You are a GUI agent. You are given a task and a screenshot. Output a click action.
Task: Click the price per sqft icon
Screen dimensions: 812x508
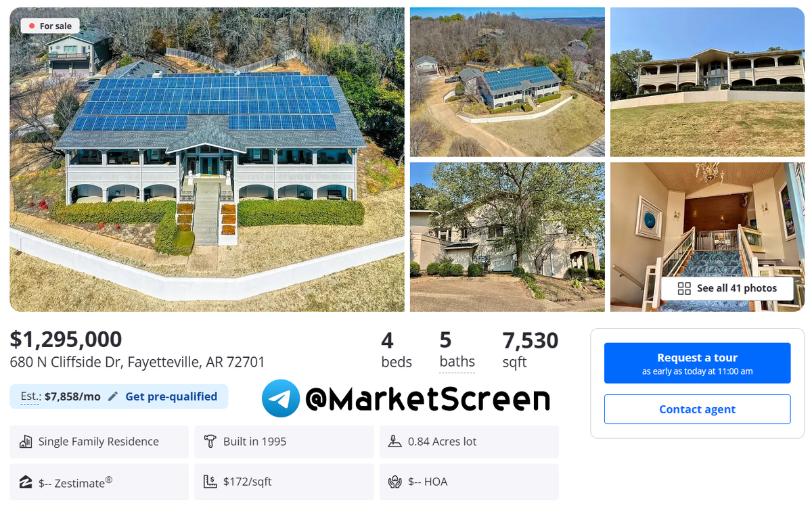[210, 482]
